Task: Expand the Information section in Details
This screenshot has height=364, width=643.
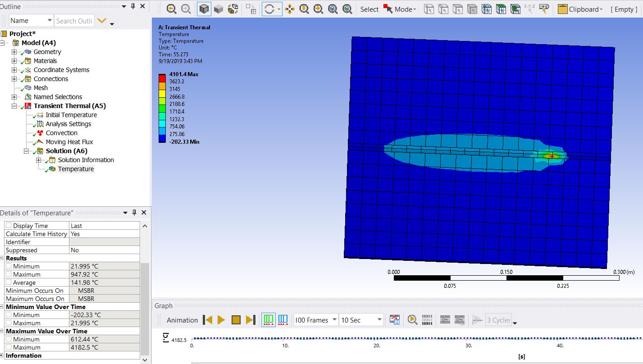Action: (2, 355)
